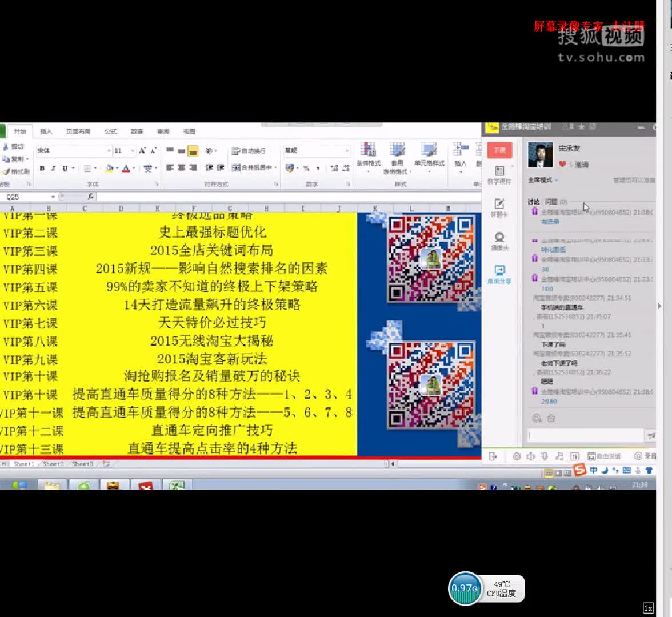Image resolution: width=672 pixels, height=617 pixels.
Task: Open Cell Styles (单元格样式) menu
Action: [x=429, y=157]
